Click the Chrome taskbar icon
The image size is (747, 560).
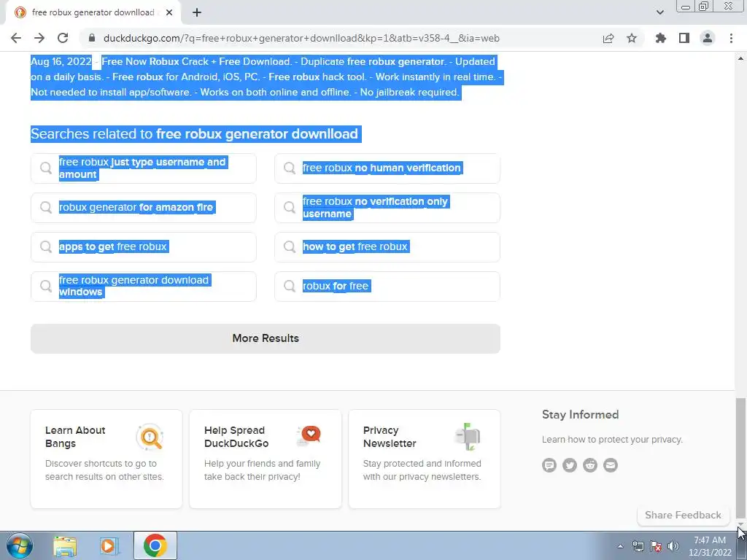pos(155,545)
